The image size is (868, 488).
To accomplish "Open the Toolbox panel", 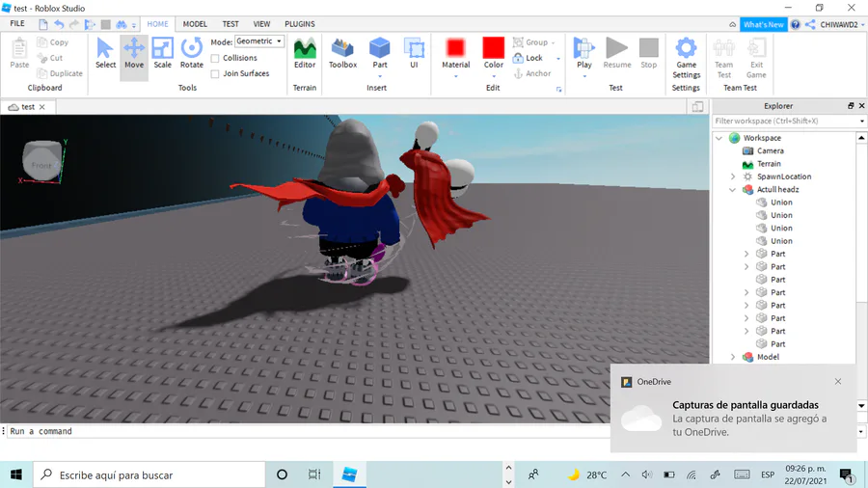I will [342, 54].
